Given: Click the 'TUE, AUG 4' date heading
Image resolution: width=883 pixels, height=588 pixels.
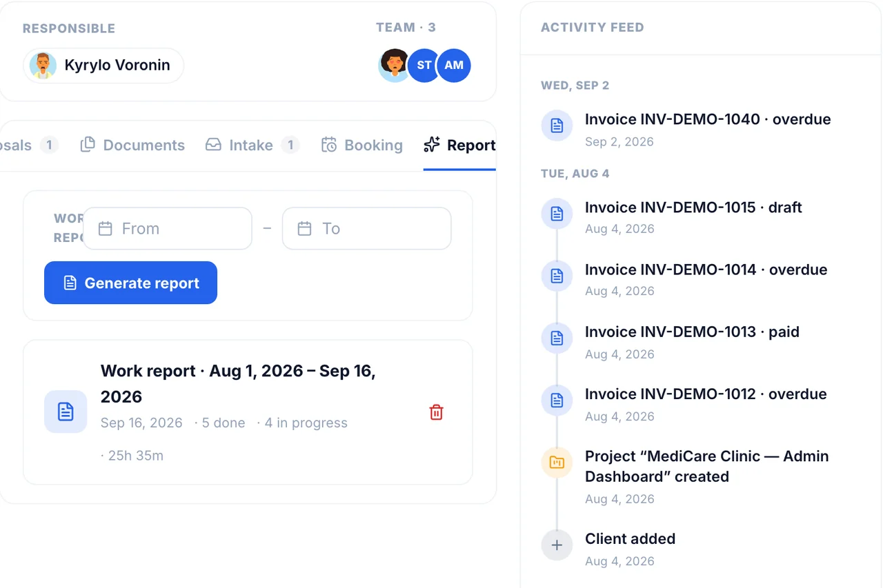Looking at the screenshot, I should coord(575,174).
